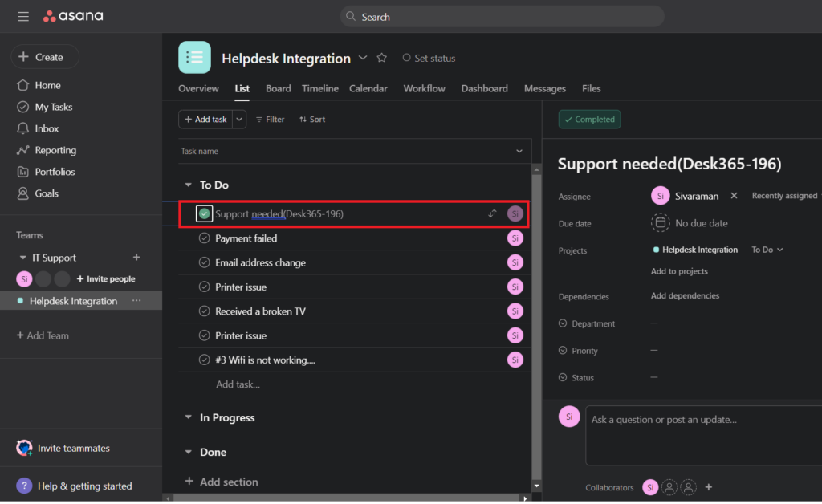Click the Si avatar on Email address change row

(515, 262)
